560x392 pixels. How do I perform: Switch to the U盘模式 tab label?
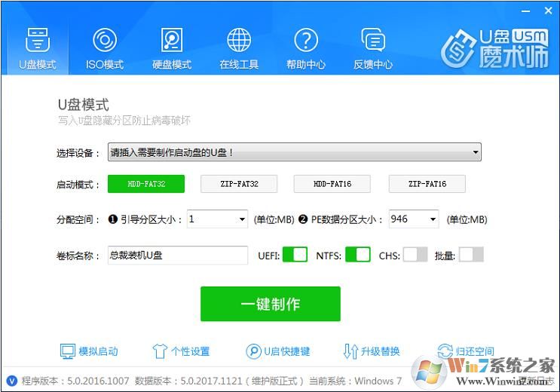coord(37,65)
